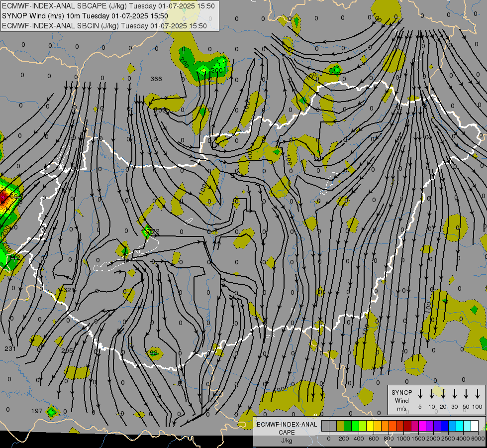Click the '30' speed label in wind legend
The width and height of the screenshot is (487, 448).
[x=454, y=407]
